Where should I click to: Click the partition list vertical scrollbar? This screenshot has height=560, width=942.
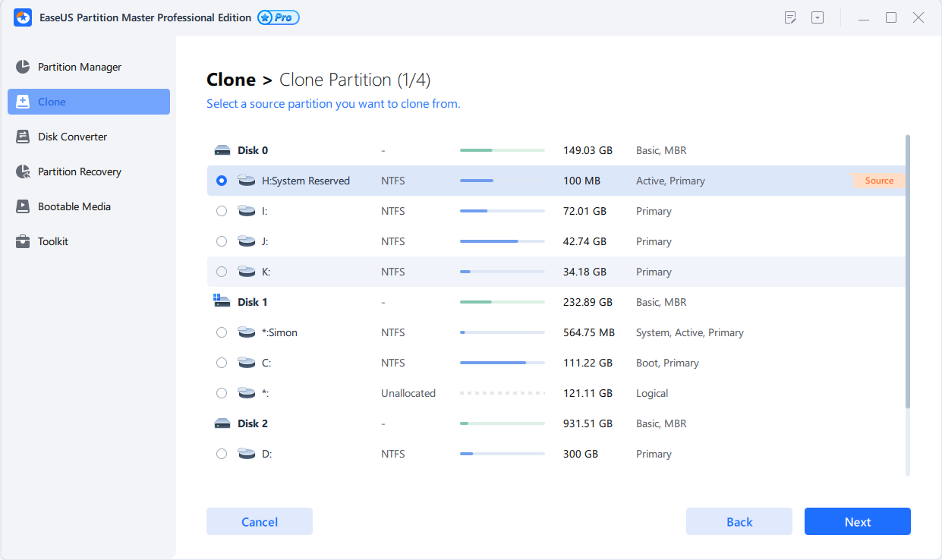tap(907, 273)
